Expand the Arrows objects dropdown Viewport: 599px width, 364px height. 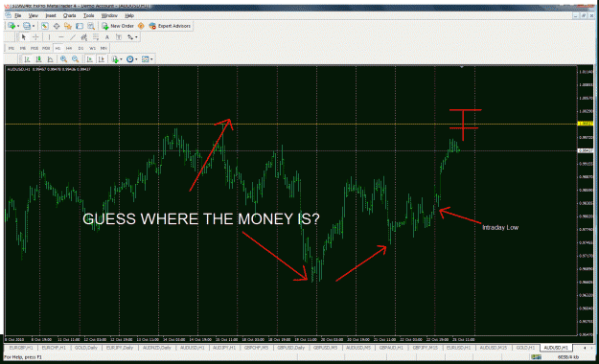tap(136, 37)
